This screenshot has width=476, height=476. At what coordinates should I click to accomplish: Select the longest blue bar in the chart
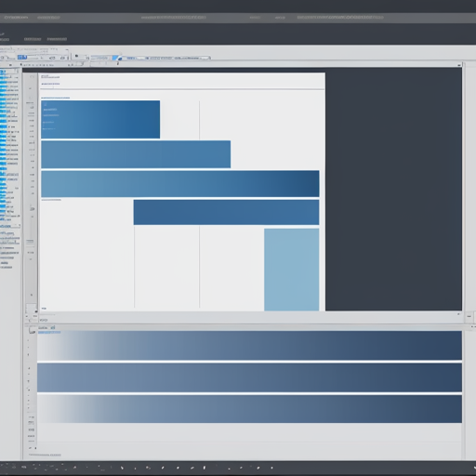click(180, 184)
